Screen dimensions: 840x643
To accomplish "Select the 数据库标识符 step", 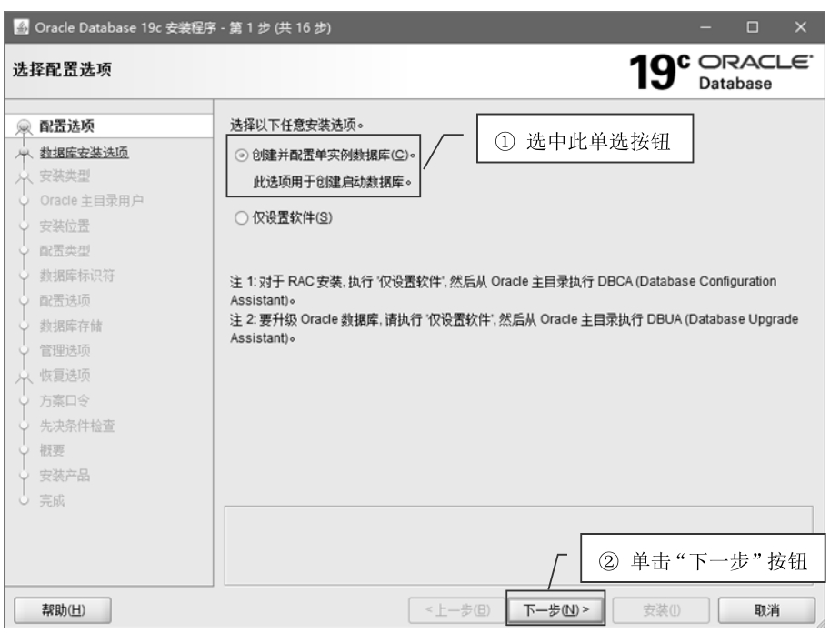I will [x=77, y=276].
